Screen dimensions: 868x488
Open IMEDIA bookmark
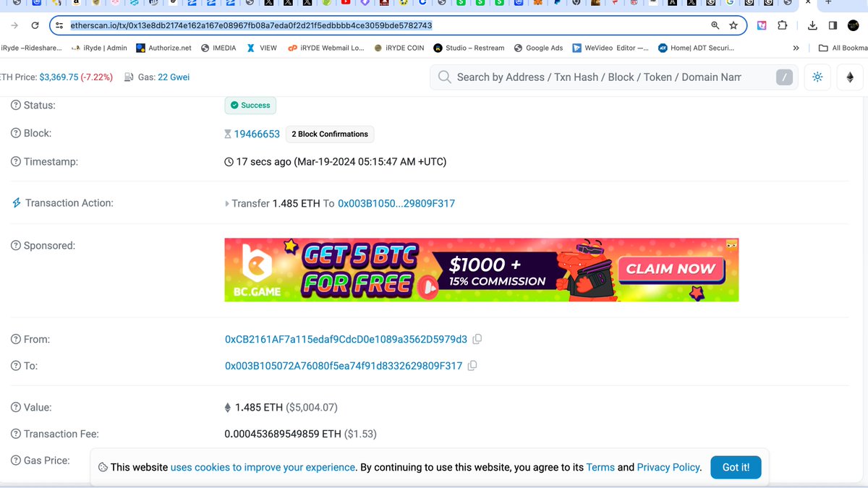coord(218,48)
